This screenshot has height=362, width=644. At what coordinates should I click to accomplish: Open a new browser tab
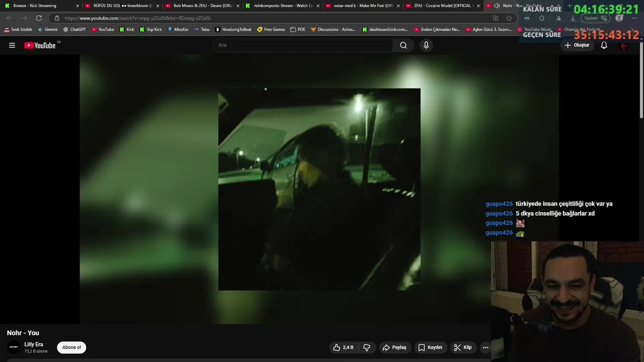(x=570, y=6)
